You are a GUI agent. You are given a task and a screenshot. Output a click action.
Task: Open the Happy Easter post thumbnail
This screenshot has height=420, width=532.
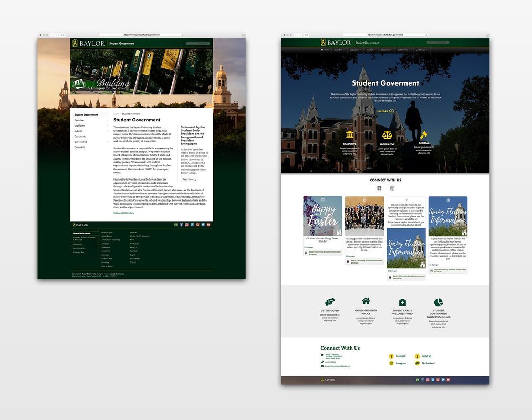tap(322, 216)
